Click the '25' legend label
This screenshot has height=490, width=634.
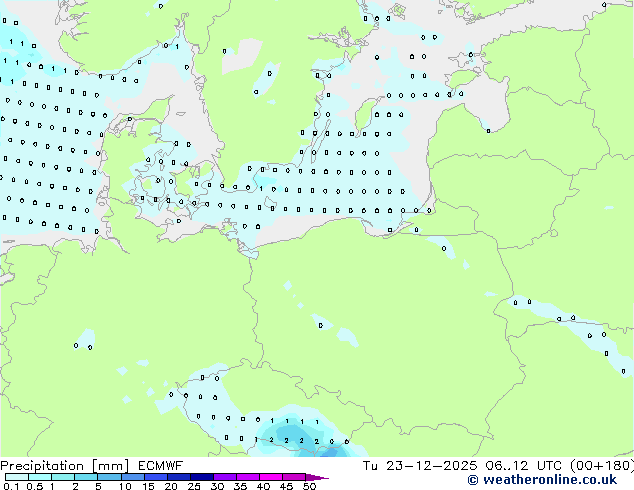coord(194,486)
